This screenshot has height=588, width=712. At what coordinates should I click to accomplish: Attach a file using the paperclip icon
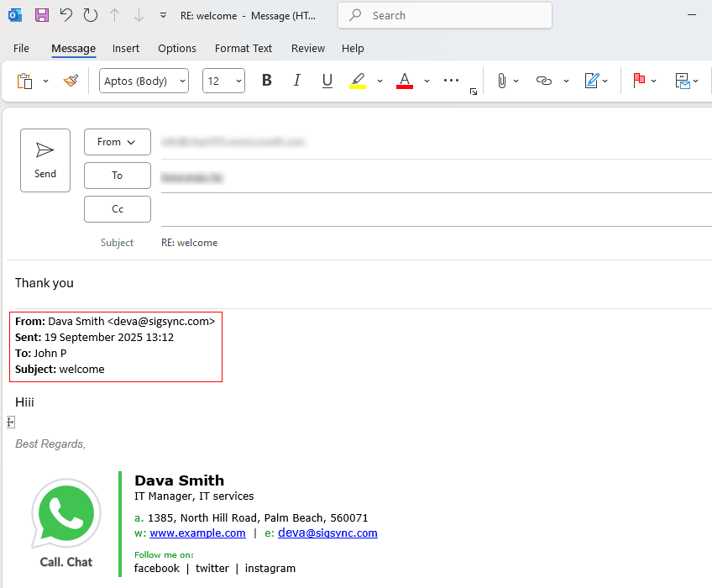coord(501,81)
